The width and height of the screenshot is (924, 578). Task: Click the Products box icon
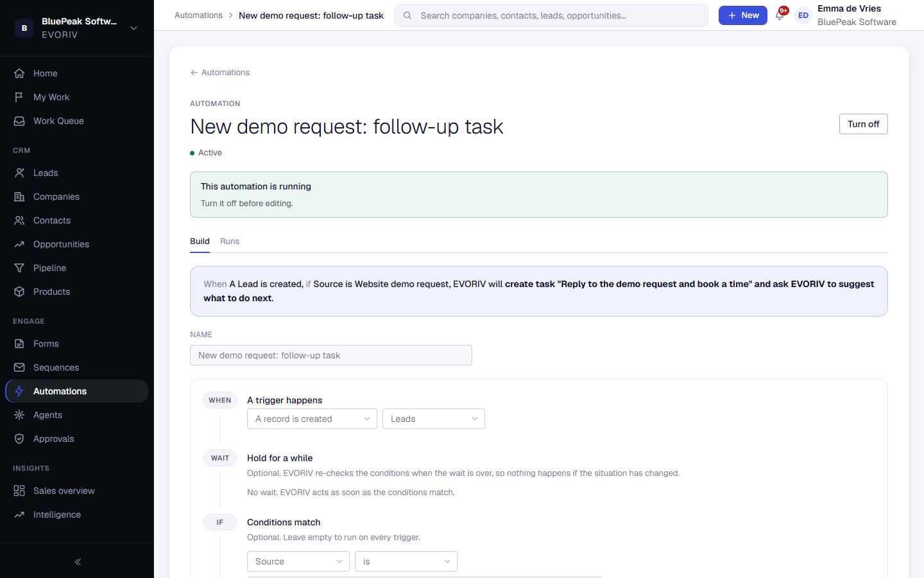click(19, 292)
